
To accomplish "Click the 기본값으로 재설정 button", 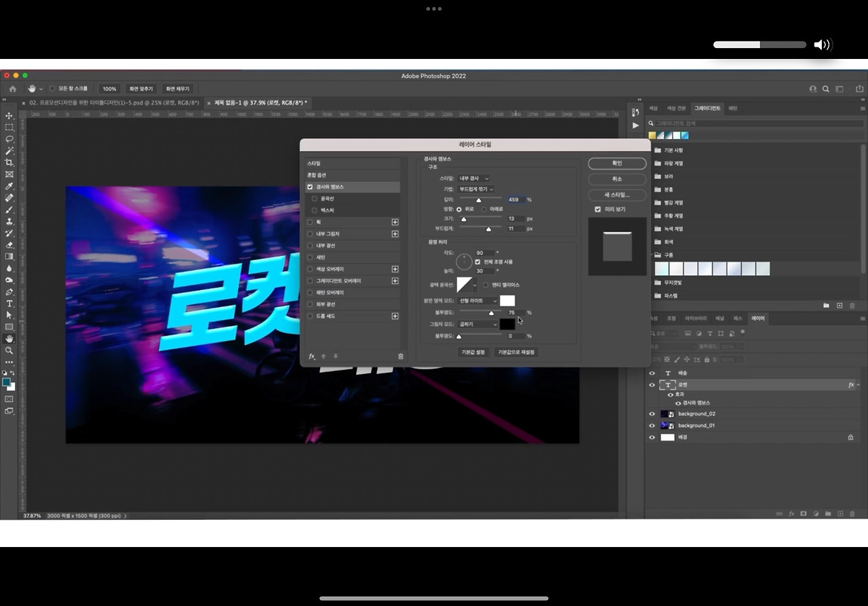I will tap(516, 352).
